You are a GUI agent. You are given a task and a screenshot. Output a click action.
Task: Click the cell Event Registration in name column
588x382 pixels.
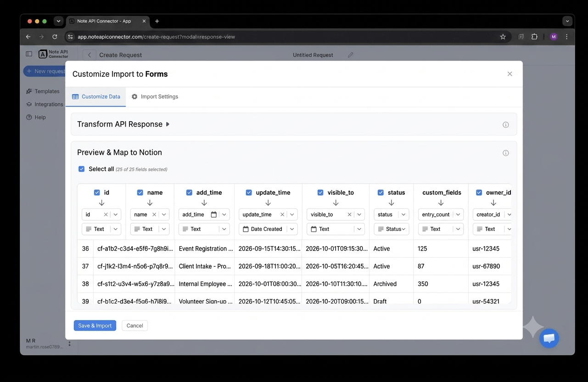[206, 249]
